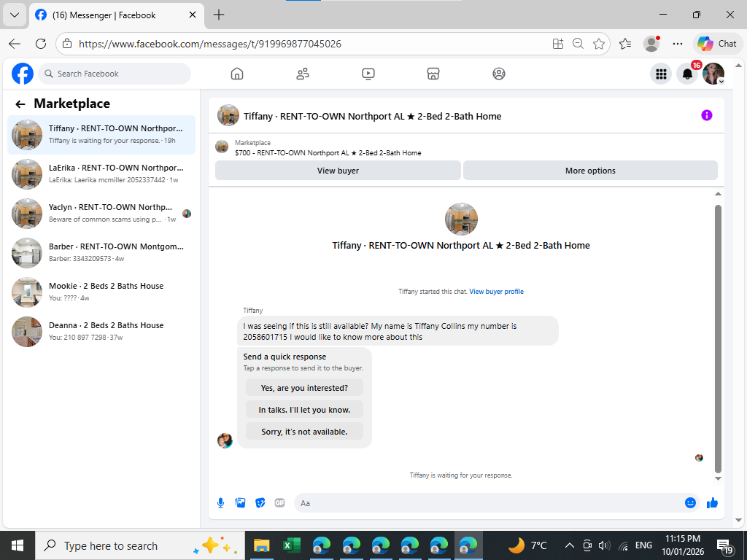Click the back arrow beside Marketplace
Screen dimensions: 747x560
click(20, 104)
